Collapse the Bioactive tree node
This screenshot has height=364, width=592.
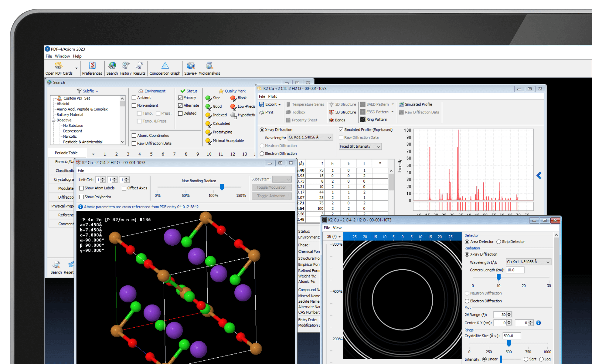coord(53,120)
